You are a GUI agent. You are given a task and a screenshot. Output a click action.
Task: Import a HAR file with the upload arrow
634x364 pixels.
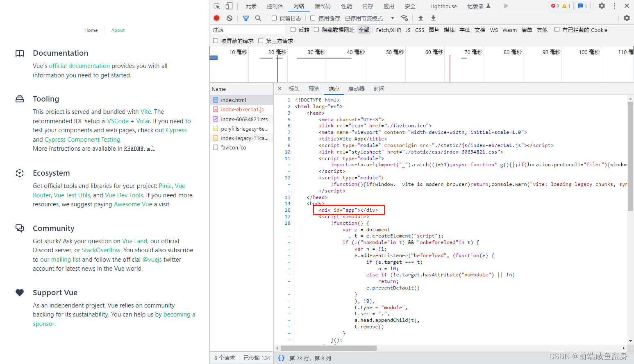(x=420, y=18)
